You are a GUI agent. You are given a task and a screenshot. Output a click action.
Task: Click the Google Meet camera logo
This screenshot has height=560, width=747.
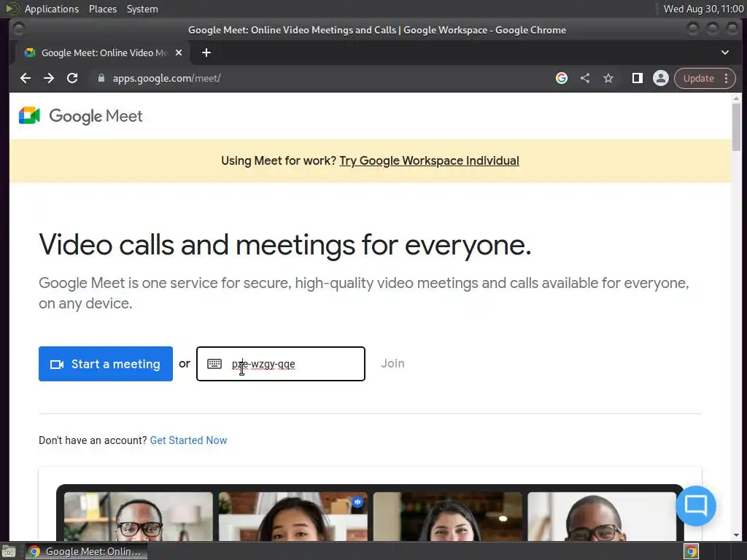pos(29,116)
